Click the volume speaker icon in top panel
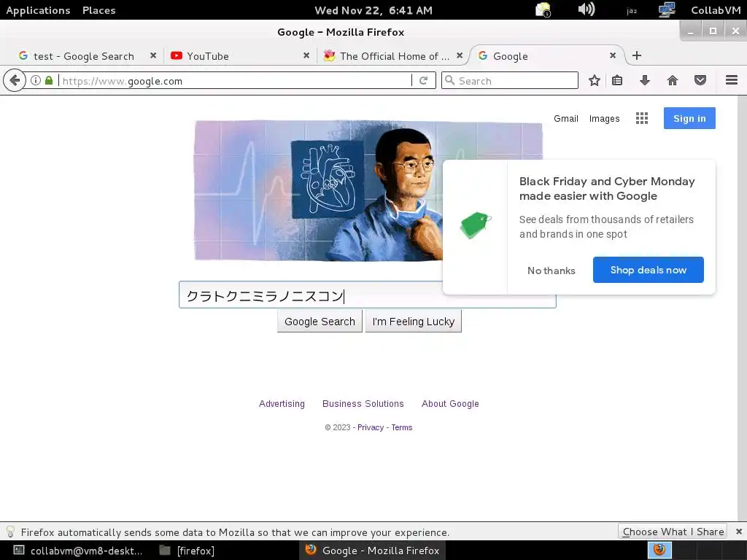747x560 pixels. click(x=586, y=9)
